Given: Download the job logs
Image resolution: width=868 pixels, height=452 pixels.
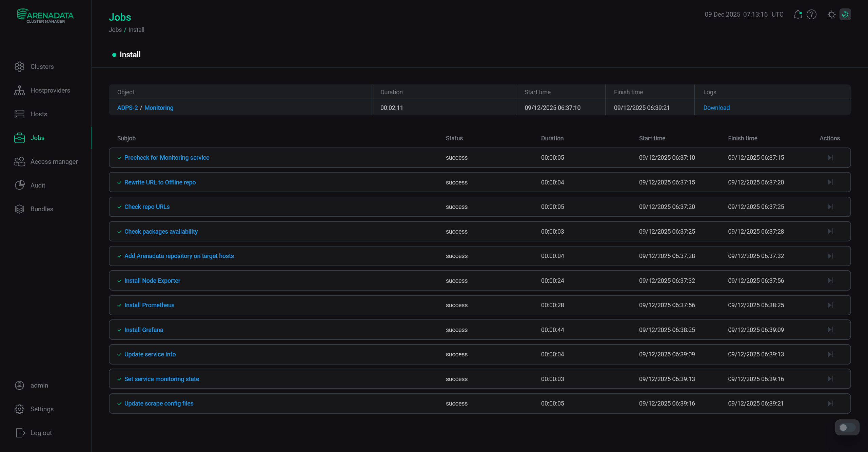Looking at the screenshot, I should 716,107.
